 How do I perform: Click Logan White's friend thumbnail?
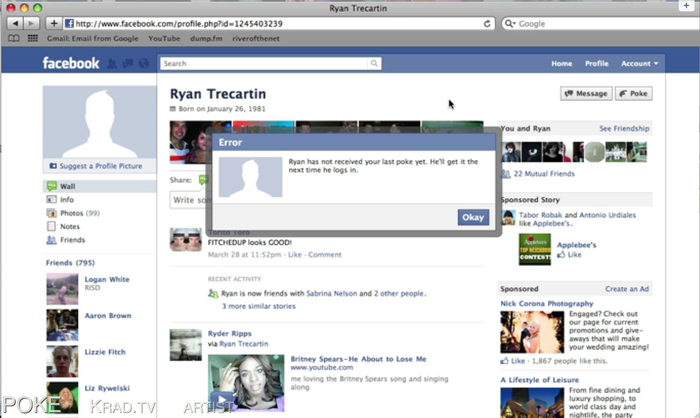[62, 289]
